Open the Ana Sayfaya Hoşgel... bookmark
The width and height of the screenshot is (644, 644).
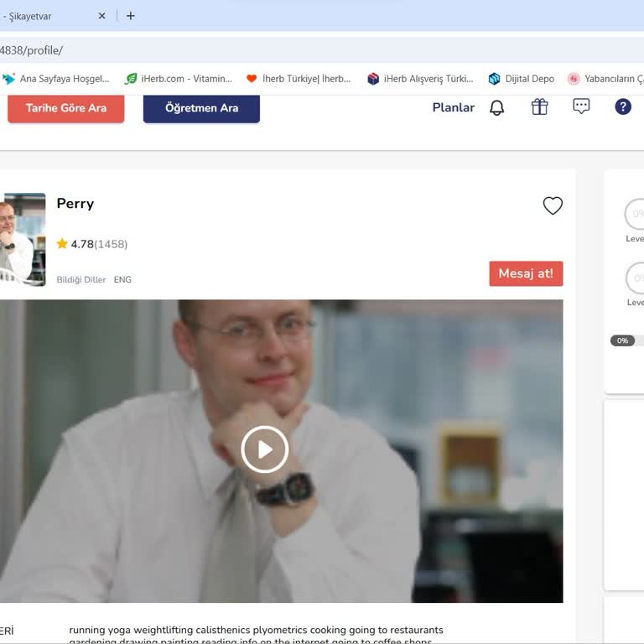click(x=56, y=79)
